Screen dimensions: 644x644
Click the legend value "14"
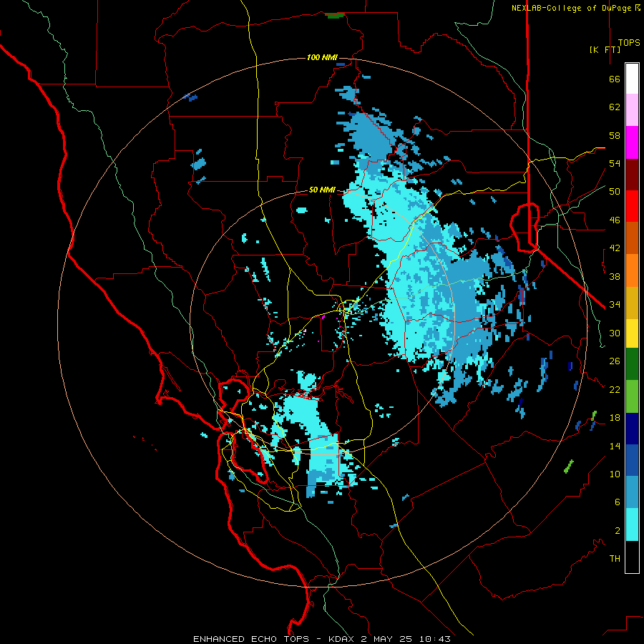pos(615,446)
